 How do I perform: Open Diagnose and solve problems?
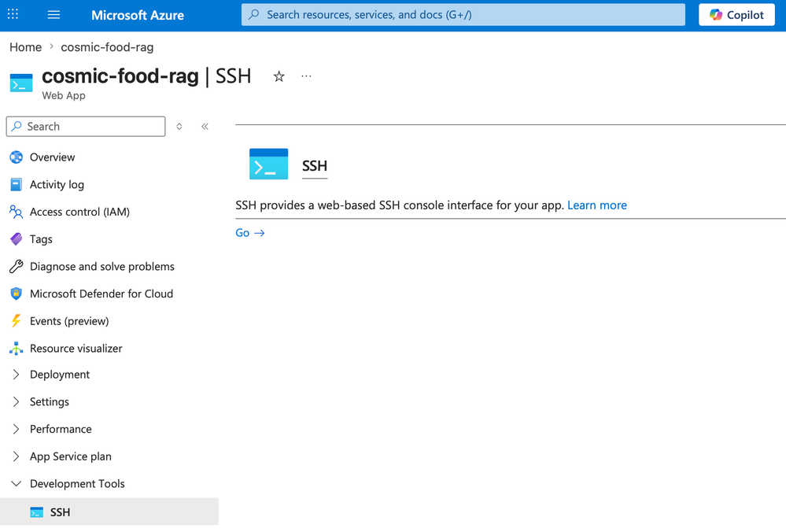pyautogui.click(x=102, y=267)
